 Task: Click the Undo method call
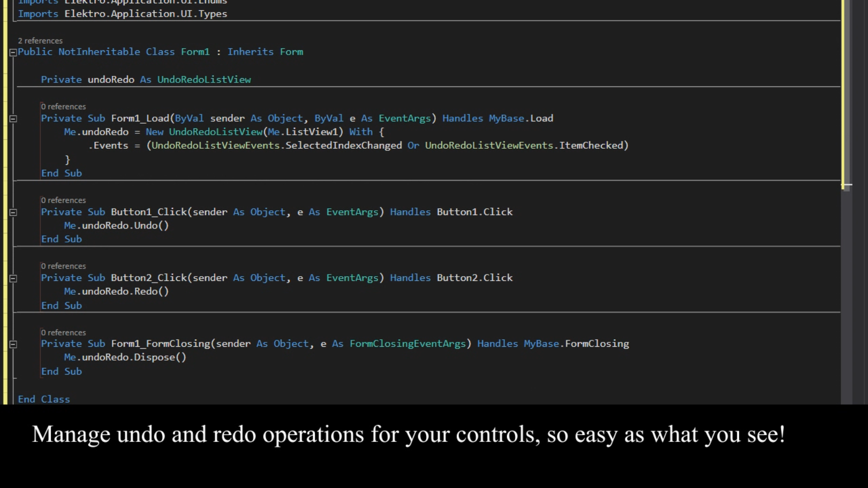[146, 225]
